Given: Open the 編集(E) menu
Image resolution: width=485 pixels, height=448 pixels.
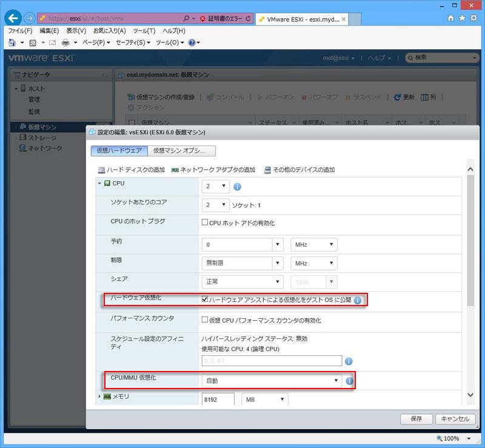Looking at the screenshot, I should (49, 31).
